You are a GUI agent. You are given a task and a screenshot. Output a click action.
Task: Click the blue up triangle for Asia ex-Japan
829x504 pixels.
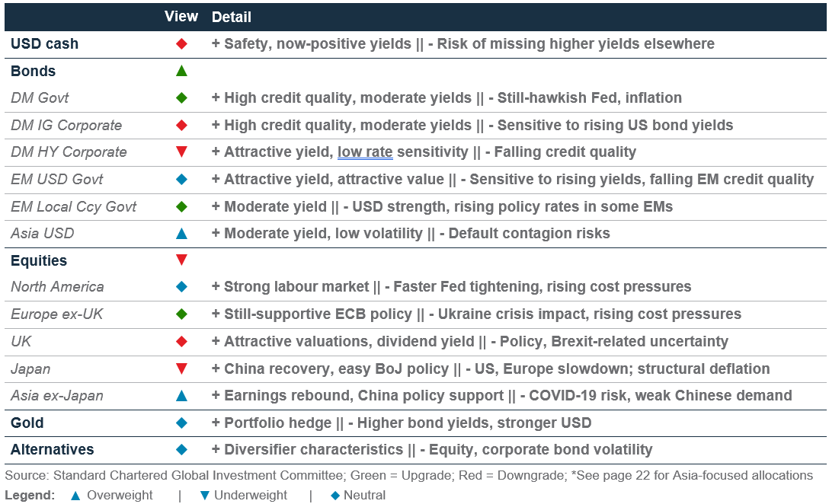coord(181,396)
